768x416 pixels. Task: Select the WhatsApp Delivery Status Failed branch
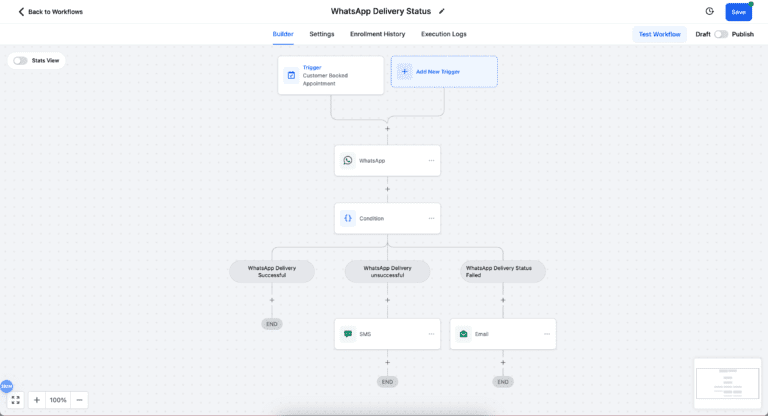(x=503, y=271)
